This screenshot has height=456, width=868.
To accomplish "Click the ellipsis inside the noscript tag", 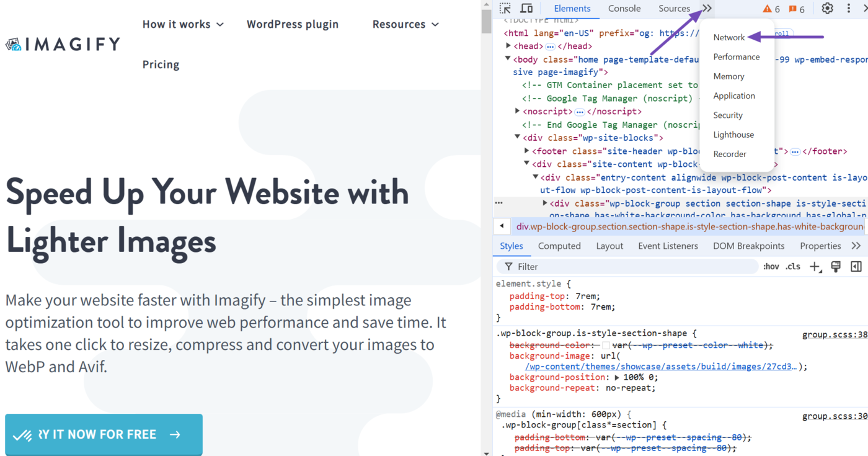I will pyautogui.click(x=579, y=112).
